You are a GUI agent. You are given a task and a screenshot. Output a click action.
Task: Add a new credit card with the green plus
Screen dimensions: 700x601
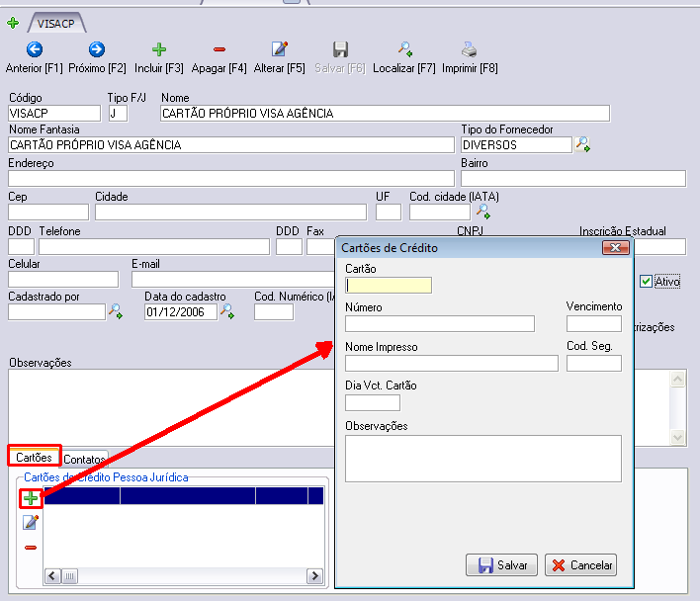31,498
